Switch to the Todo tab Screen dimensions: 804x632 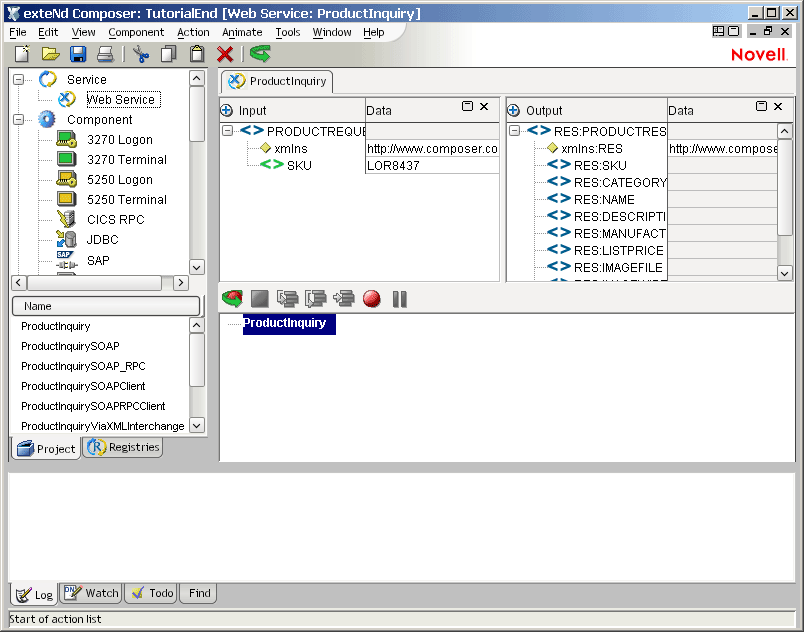click(x=152, y=593)
